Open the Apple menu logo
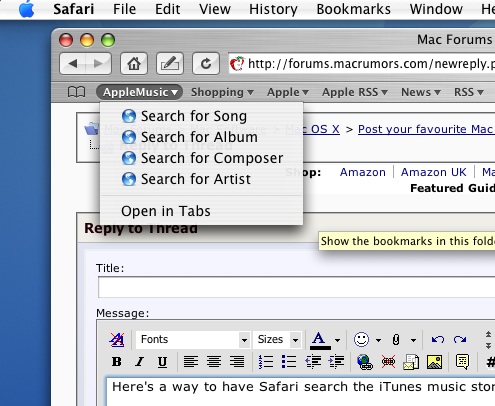Viewport: 495px width, 406px height. pyautogui.click(x=27, y=9)
